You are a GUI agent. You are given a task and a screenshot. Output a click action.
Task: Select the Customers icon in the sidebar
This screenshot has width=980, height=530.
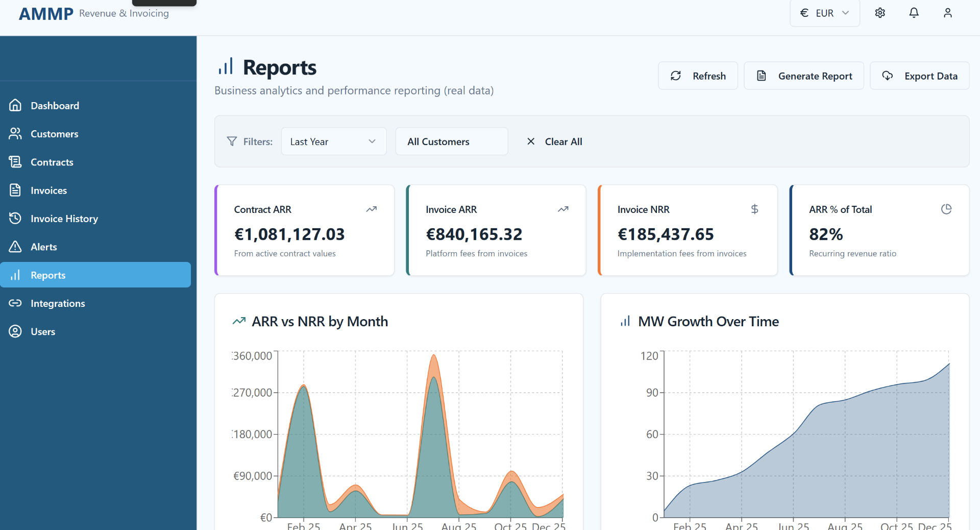pyautogui.click(x=15, y=133)
